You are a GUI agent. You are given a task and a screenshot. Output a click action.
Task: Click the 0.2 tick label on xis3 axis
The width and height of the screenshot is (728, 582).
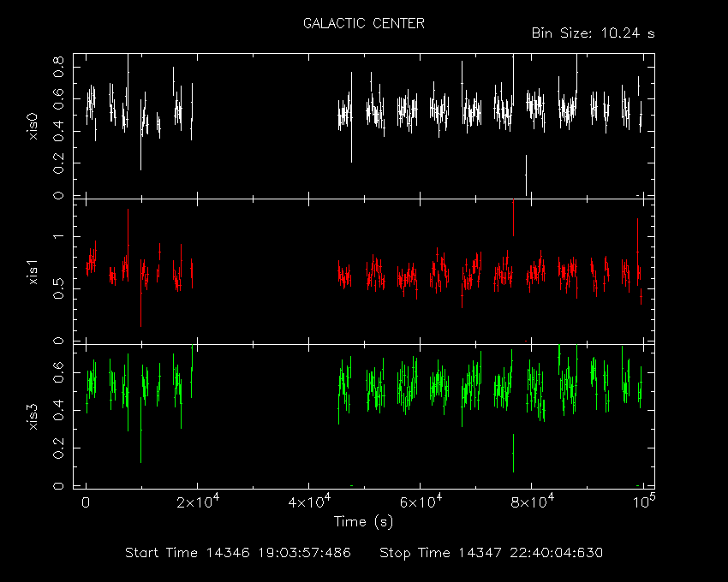[58, 448]
